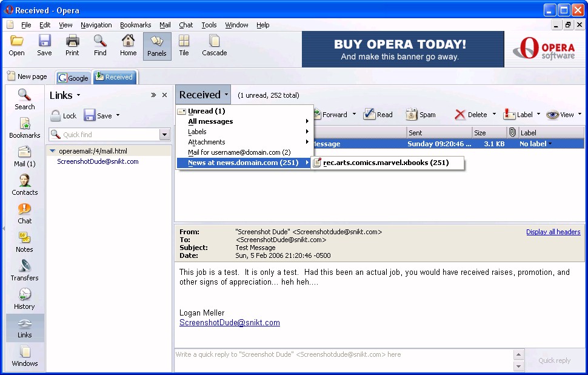Image resolution: width=588 pixels, height=375 pixels.
Task: Open the Windows panel in sidebar
Action: (24, 357)
